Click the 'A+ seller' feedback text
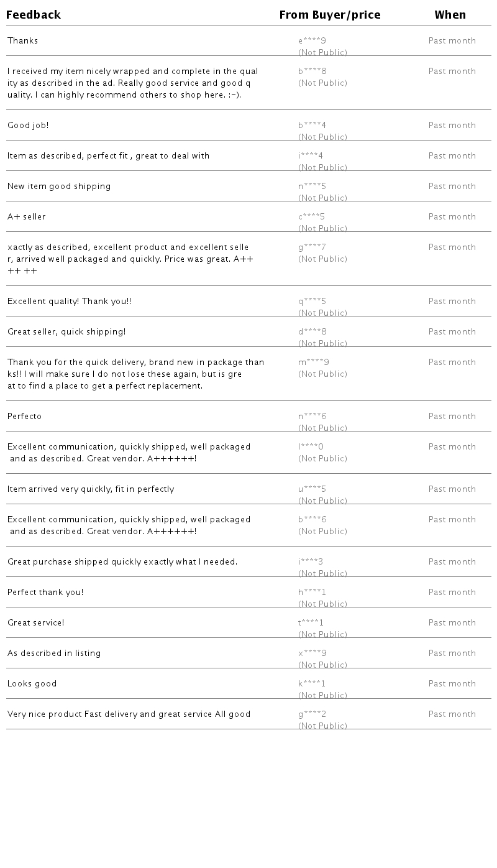This screenshot has height=868, width=497. click(27, 217)
